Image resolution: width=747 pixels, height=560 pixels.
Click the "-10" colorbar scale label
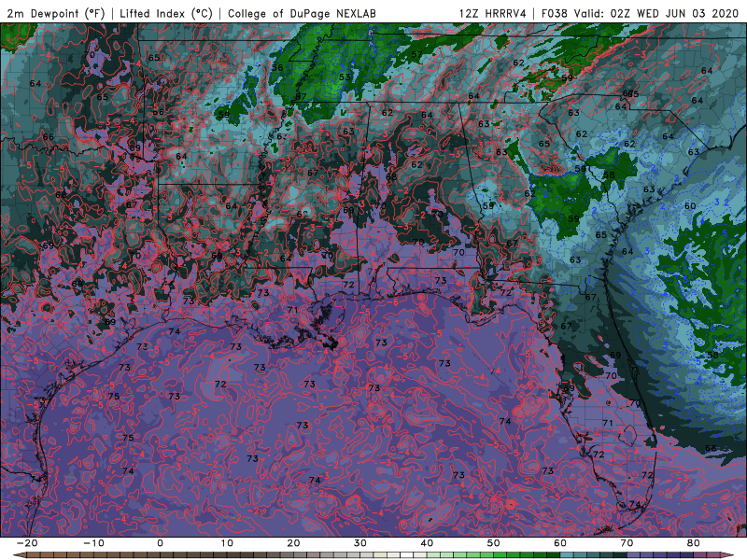coord(93,543)
